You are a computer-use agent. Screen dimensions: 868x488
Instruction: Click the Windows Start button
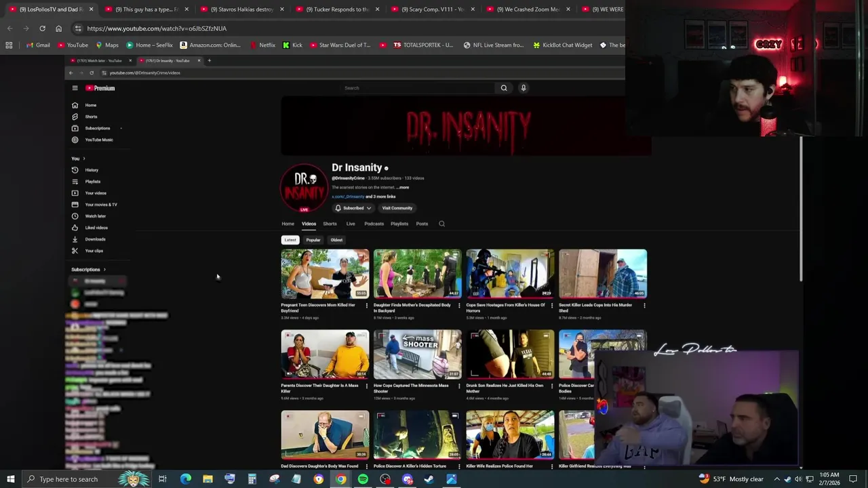10,479
